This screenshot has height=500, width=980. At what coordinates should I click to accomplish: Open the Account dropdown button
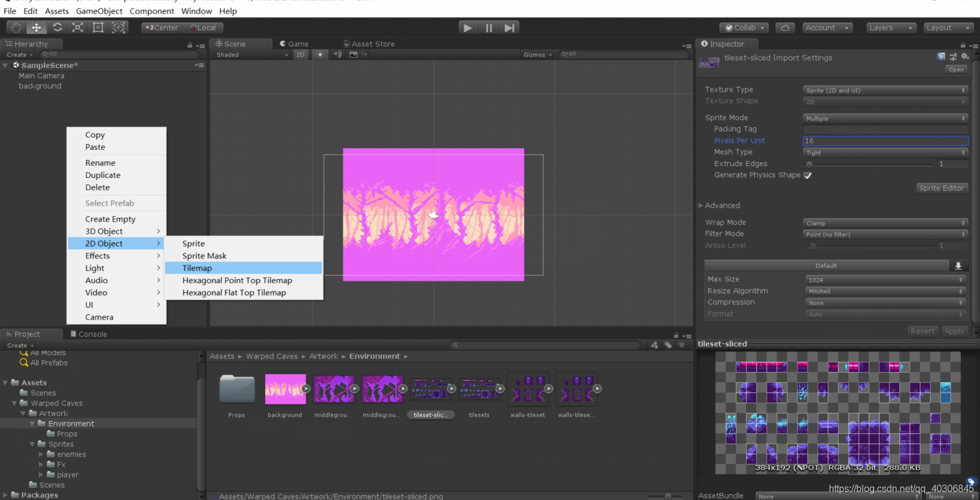tap(826, 28)
